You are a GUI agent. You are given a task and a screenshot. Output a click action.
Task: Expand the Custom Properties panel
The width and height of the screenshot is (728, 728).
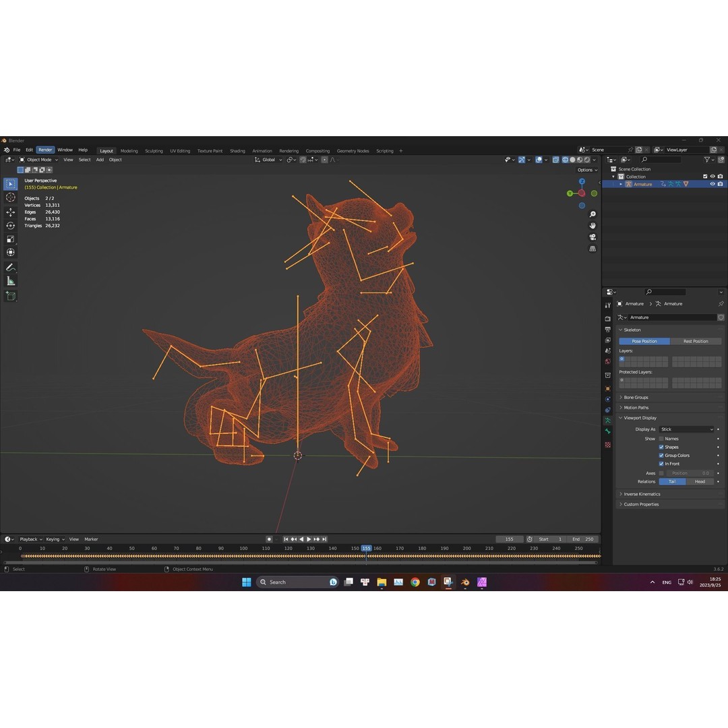pyautogui.click(x=670, y=504)
